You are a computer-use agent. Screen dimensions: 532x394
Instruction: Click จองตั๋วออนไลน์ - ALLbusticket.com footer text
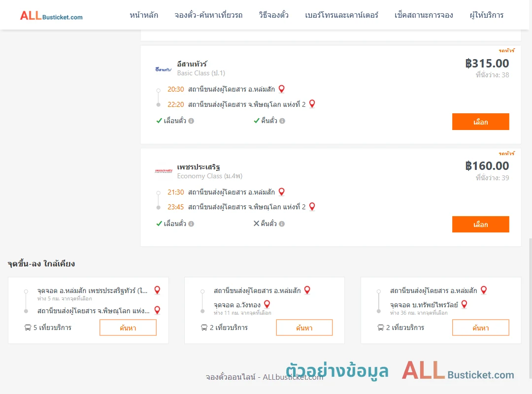click(x=265, y=377)
